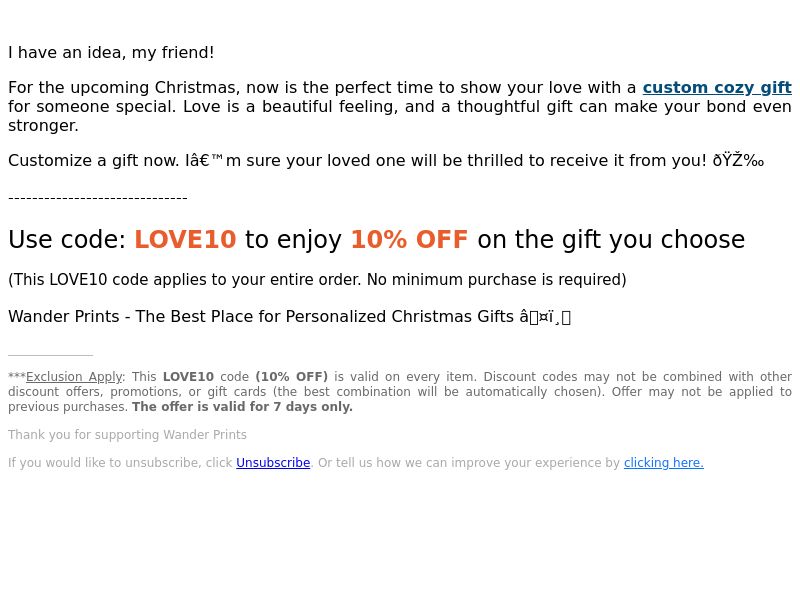Click bold "(10% OFF)" in the fine print
Screen dimensions: 800x600
[292, 377]
